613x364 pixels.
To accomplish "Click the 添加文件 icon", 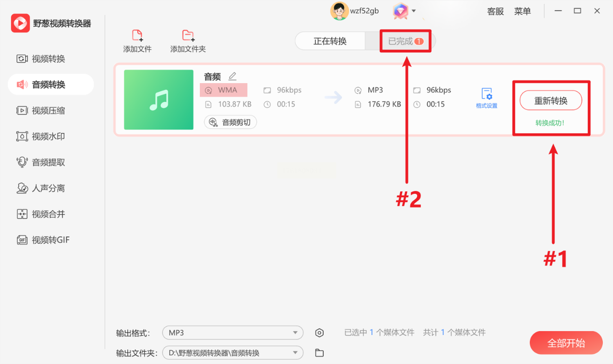I will (x=137, y=36).
